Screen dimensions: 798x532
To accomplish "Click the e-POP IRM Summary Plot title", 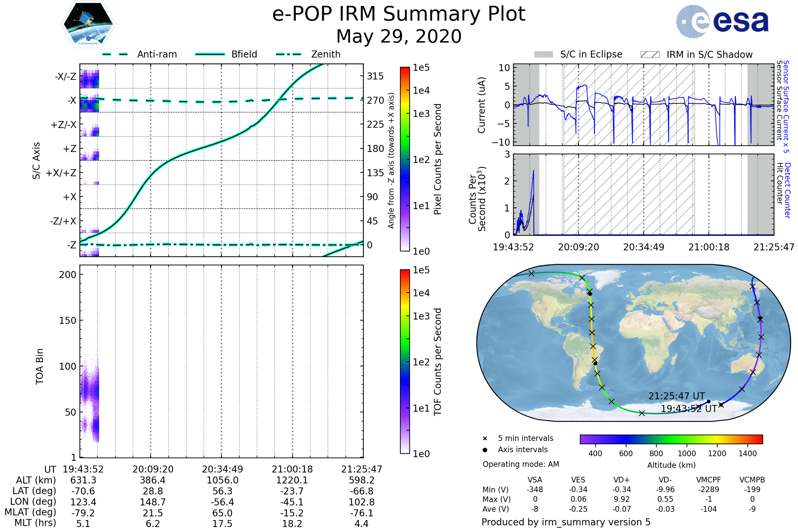I will tap(399, 14).
